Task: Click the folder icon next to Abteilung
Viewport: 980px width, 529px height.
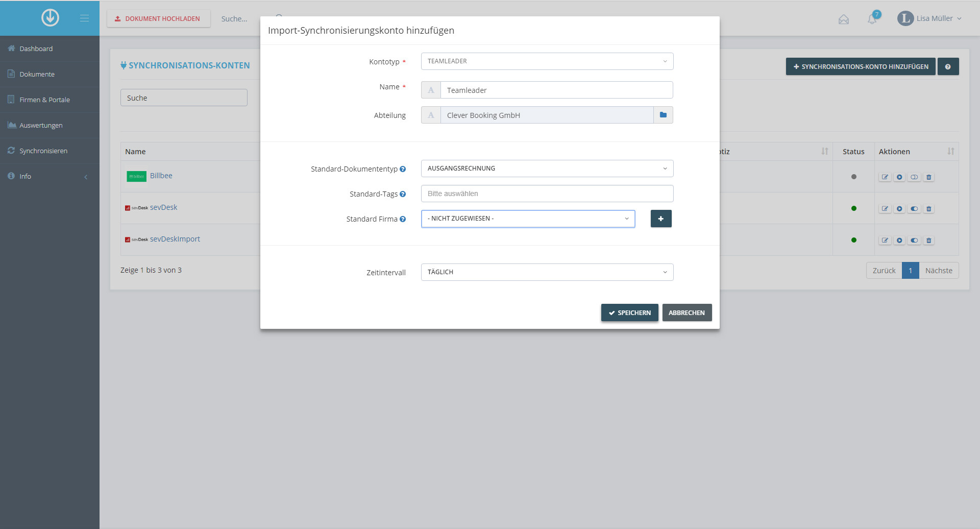Action: 663,115
